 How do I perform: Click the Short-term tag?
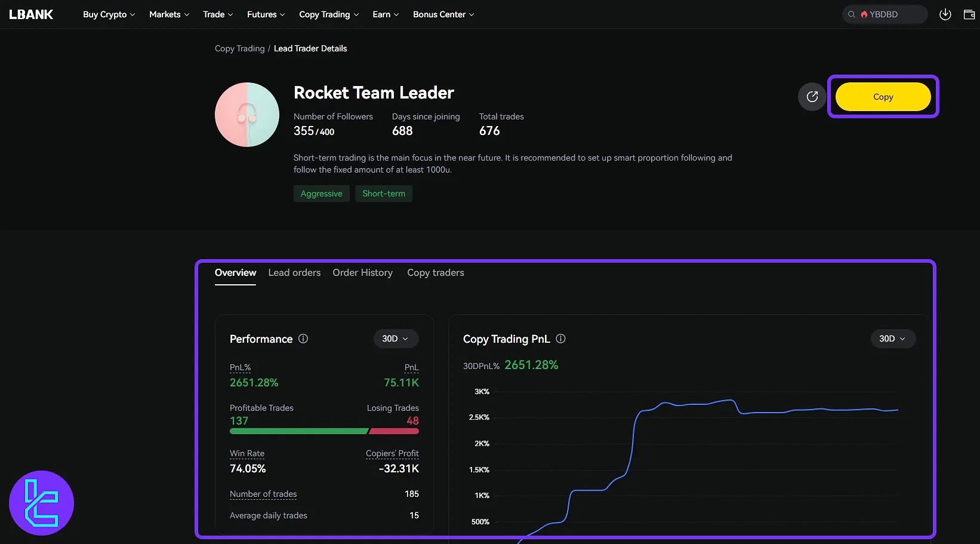pyautogui.click(x=384, y=193)
